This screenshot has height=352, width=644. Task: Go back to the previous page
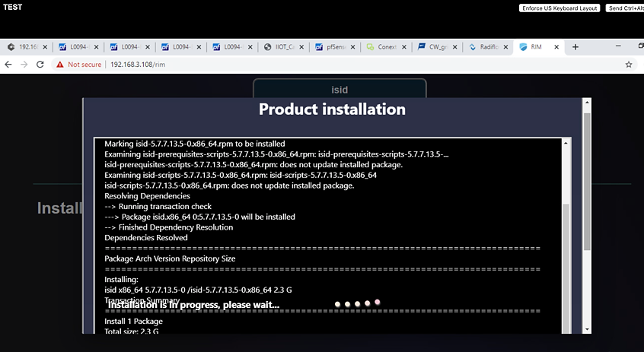coord(8,65)
